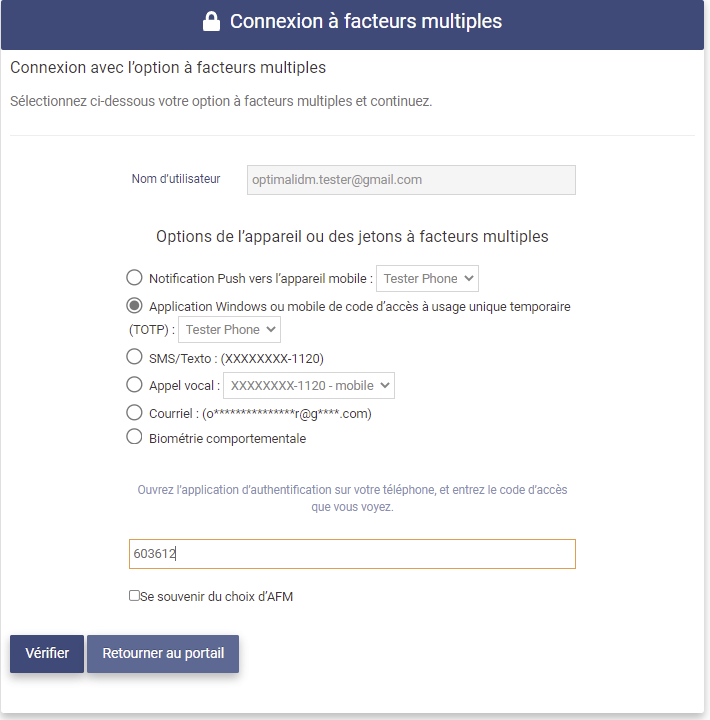
Task: Click the SMS/Texto (XXXXXXXX-1120) label
Action: [236, 359]
